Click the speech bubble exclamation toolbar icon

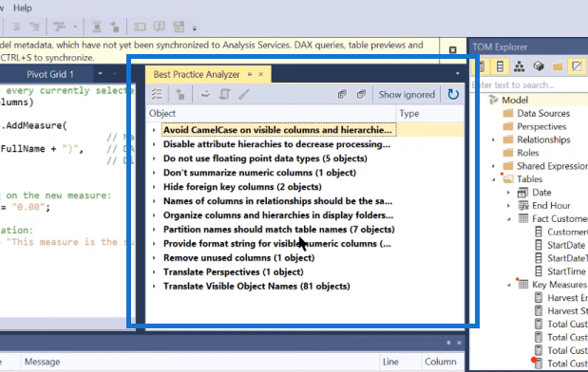point(159,27)
